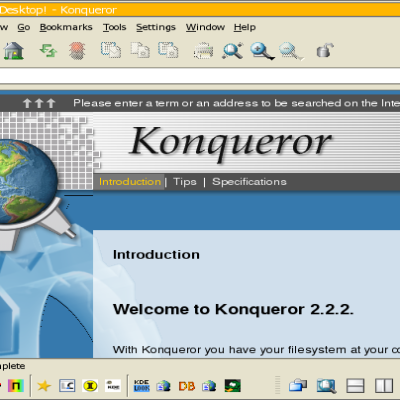Click the LC bookmark icon beside the star

[67, 386]
